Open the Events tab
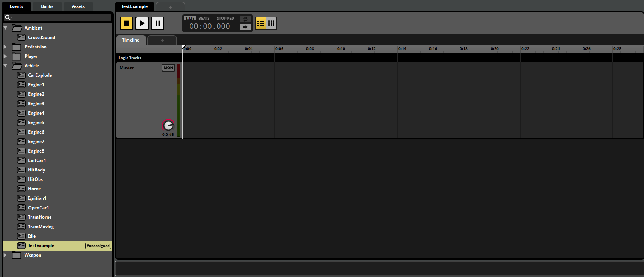This screenshot has height=277, width=644. (16, 6)
